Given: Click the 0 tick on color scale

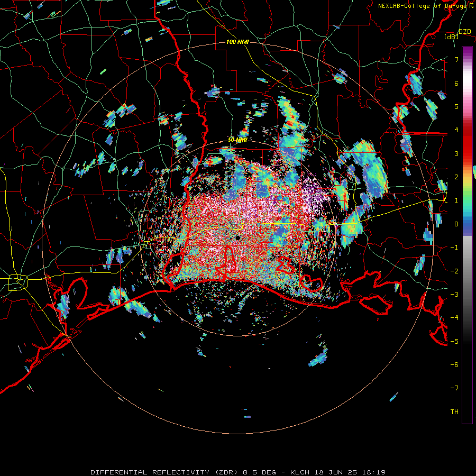Looking at the screenshot, I should [x=456, y=224].
